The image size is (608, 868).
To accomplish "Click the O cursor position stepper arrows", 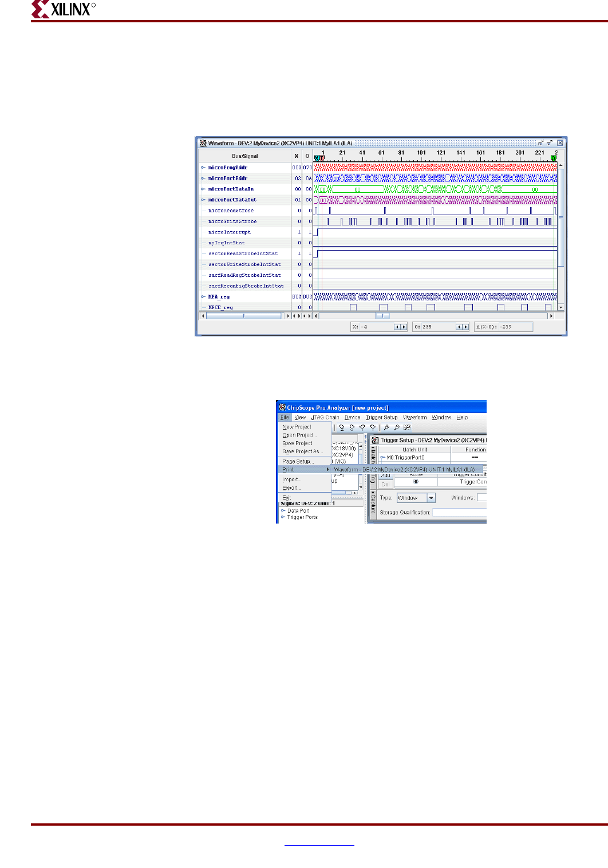I will 462,327.
